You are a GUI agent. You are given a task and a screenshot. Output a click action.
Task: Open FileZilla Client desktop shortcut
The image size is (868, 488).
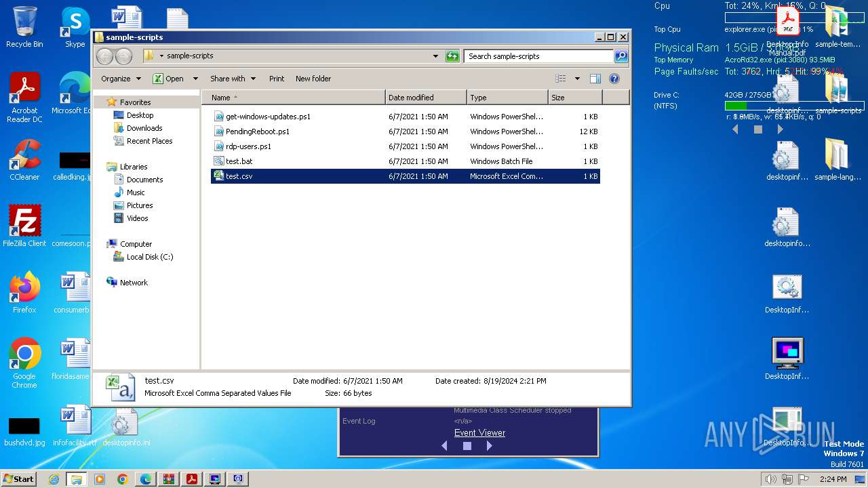[24, 226]
